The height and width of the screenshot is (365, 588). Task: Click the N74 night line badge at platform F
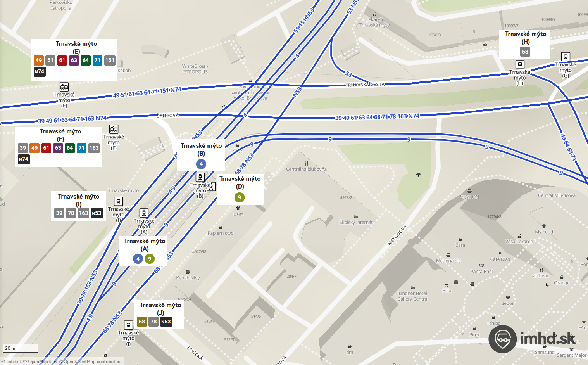pos(24,159)
